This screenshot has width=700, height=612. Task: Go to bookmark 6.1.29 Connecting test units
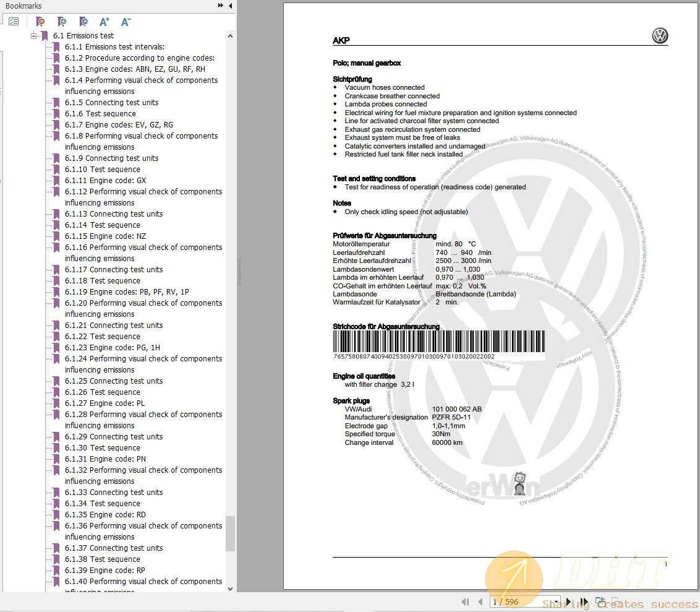click(x=114, y=437)
